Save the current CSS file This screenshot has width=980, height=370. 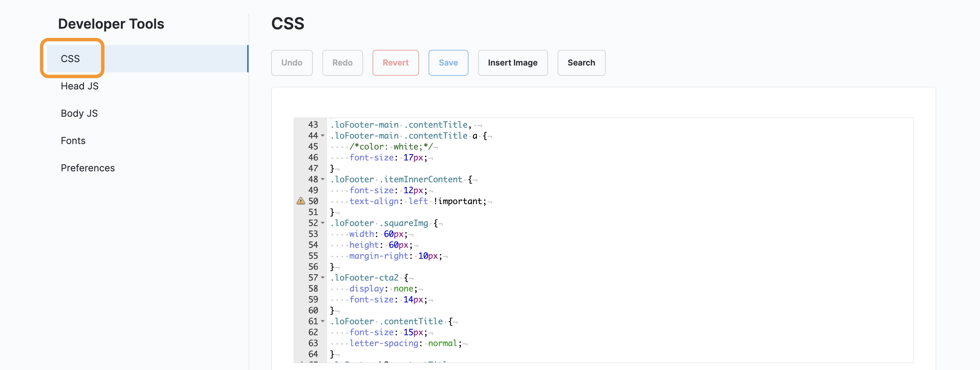coord(448,62)
